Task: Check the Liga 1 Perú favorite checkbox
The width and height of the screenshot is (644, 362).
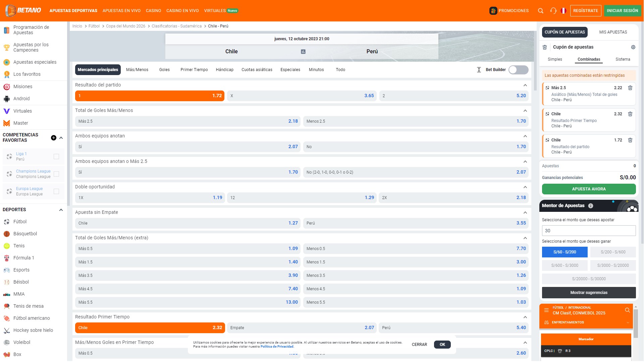Action: click(x=56, y=157)
